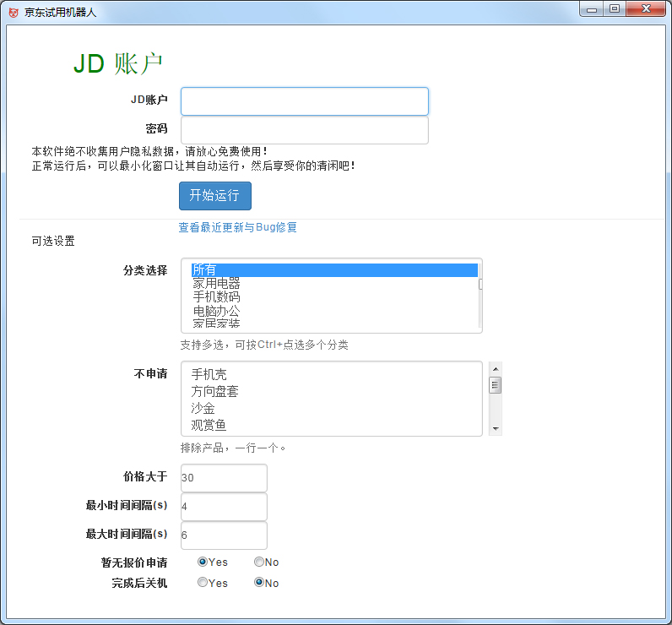Click the app icon in title bar

tap(14, 13)
